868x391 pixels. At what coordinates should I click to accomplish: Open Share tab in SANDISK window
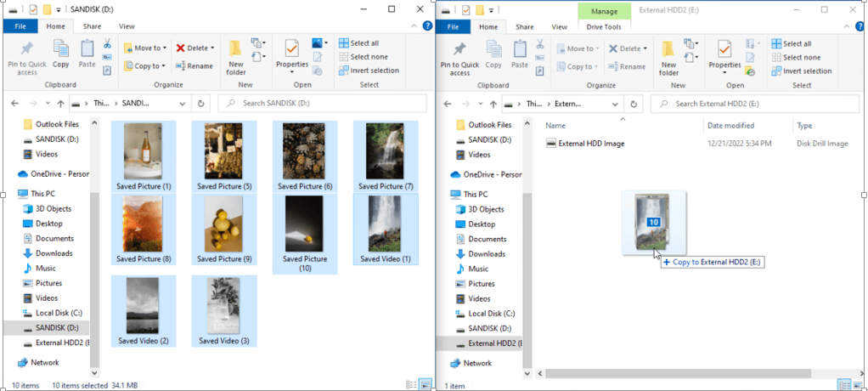coord(92,26)
